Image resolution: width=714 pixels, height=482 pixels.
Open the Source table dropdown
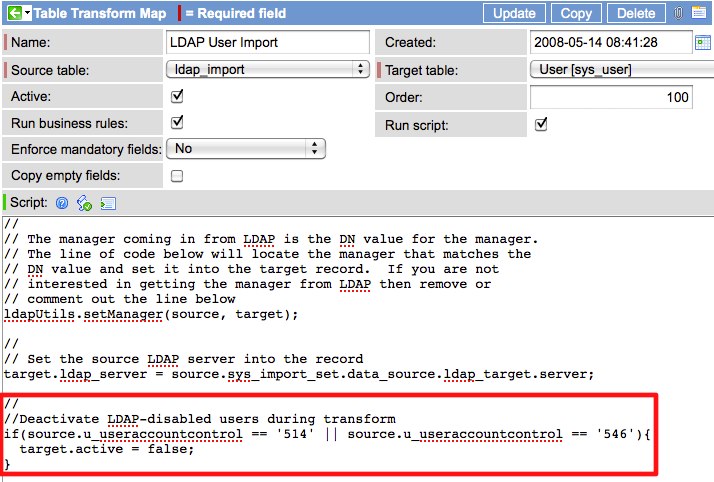(x=266, y=69)
